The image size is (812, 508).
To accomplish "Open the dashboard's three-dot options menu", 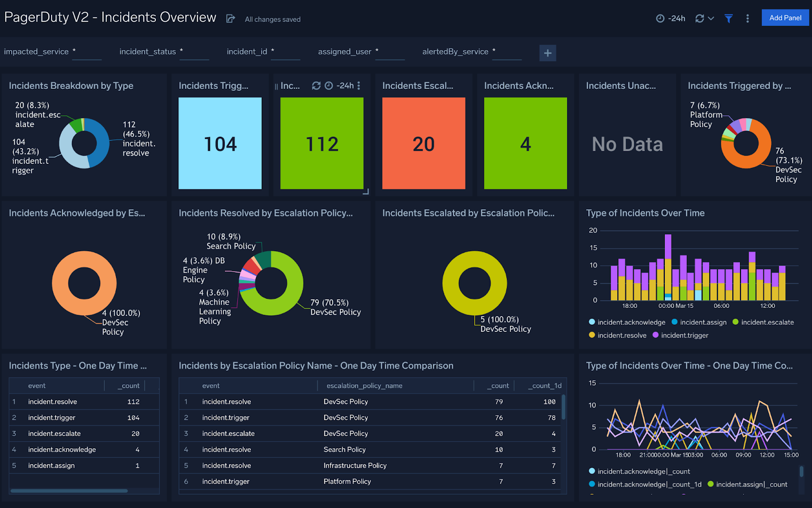I will click(x=747, y=18).
